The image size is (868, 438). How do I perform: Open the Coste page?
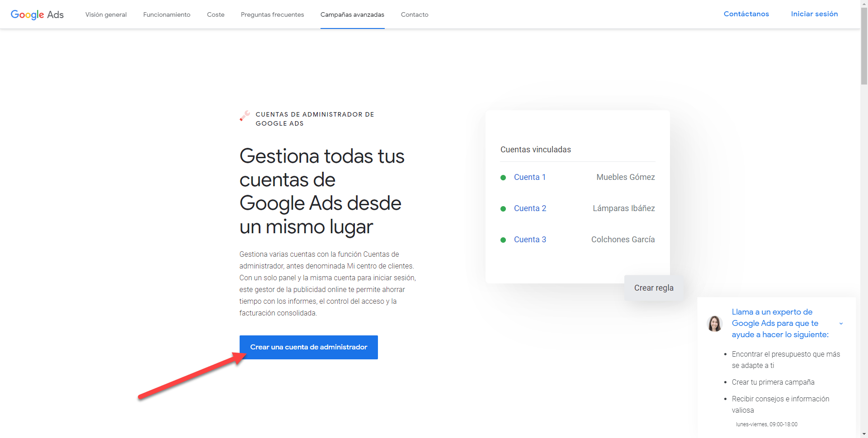(216, 14)
